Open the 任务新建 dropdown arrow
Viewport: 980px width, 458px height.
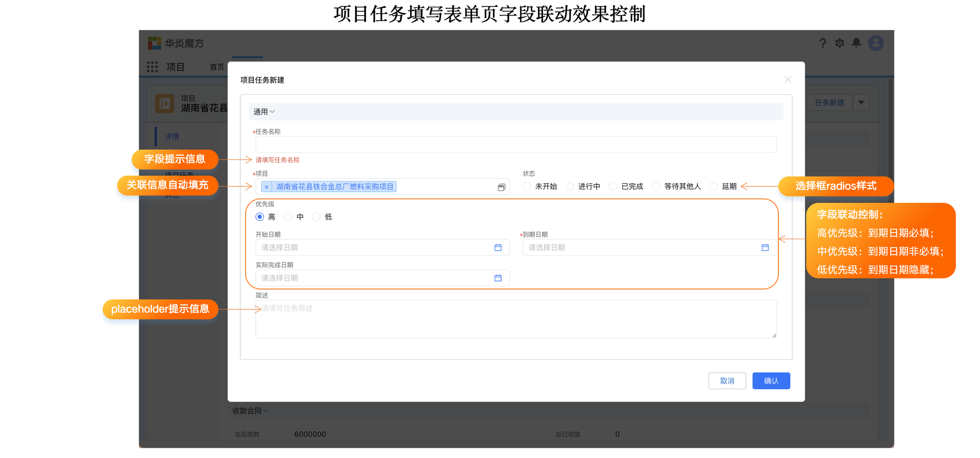[x=861, y=102]
